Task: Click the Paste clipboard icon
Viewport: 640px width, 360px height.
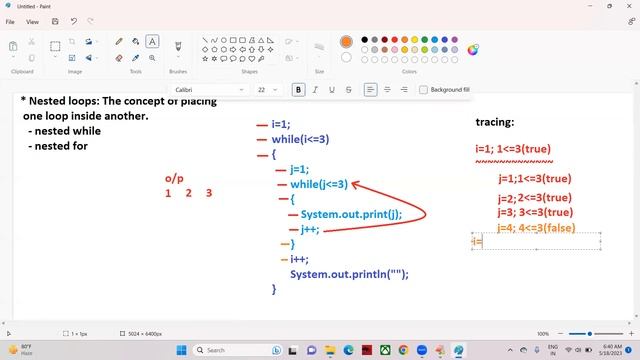Action: click(13, 46)
